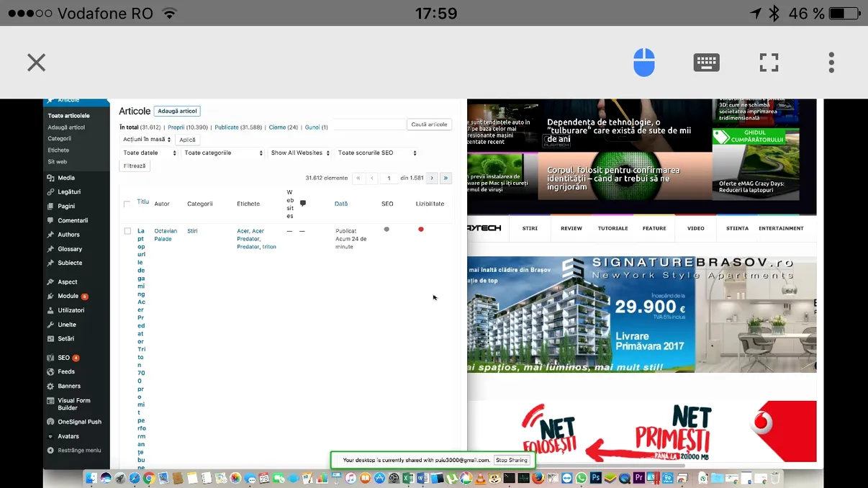Open the Acțiuni în masă dropdown
Screen dimensions: 868x488
[146, 140]
